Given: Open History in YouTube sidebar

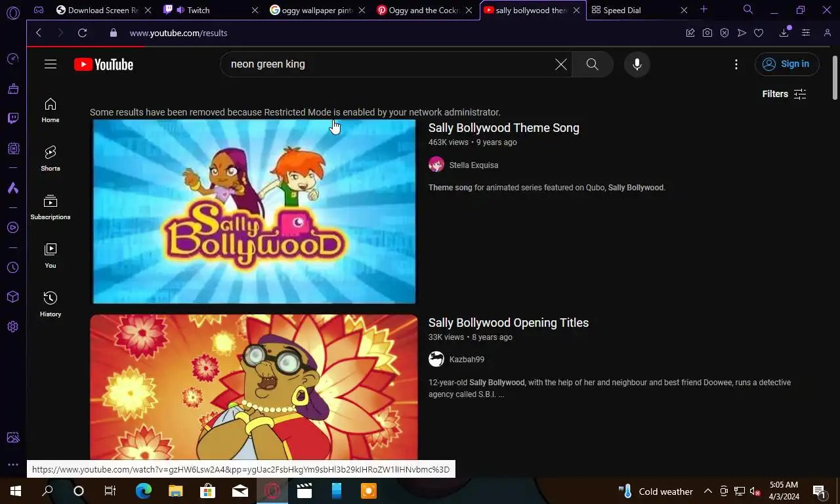Looking at the screenshot, I should pos(51,304).
